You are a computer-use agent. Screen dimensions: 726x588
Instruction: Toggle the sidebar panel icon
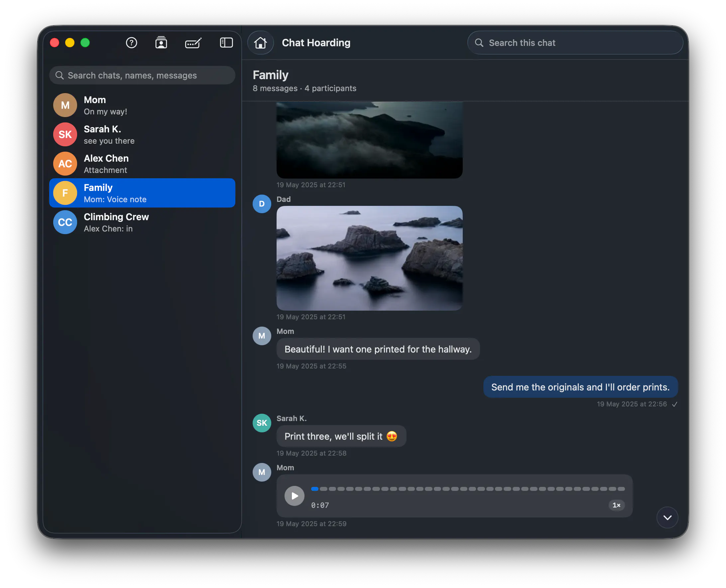[226, 43]
